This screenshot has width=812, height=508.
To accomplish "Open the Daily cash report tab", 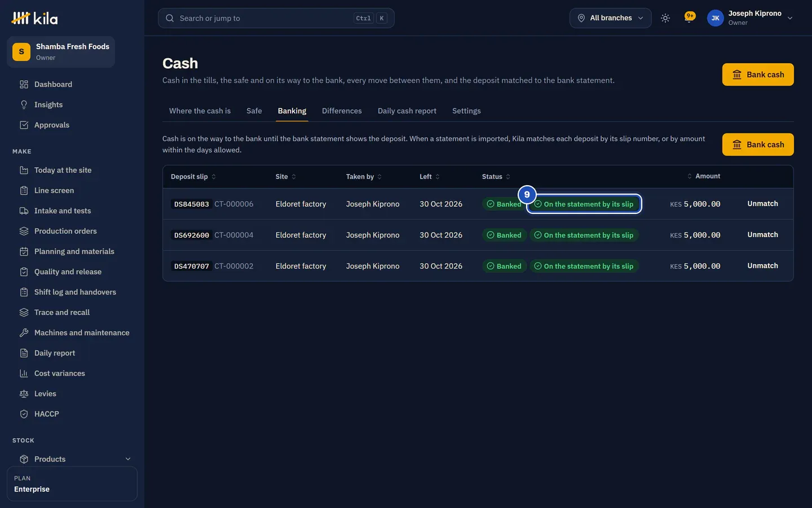I will 407,111.
